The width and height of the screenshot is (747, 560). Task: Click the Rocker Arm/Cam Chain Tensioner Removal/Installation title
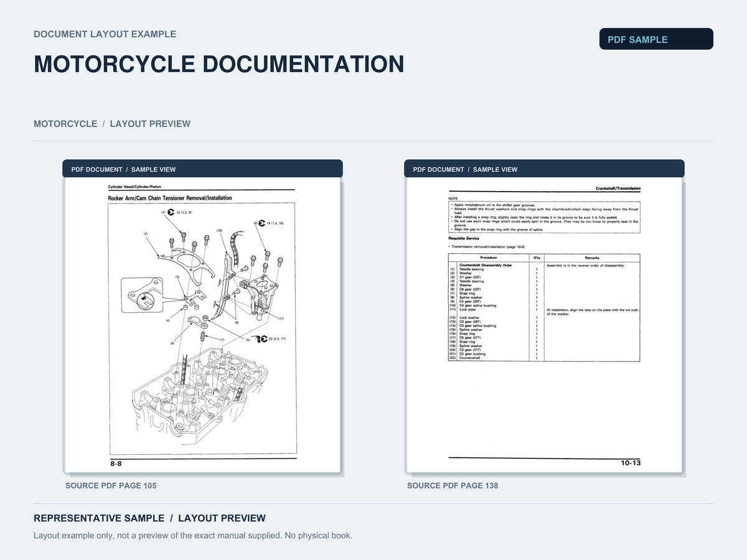pyautogui.click(x=170, y=198)
